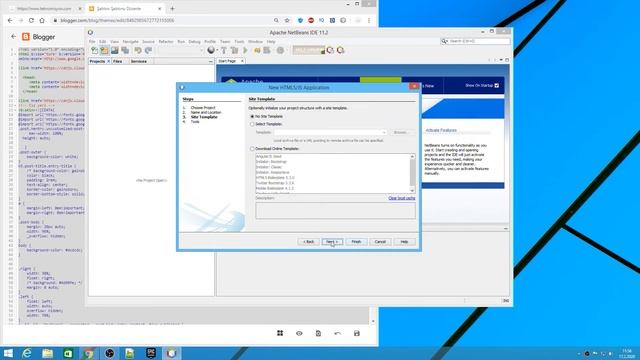The height and width of the screenshot is (360, 640).
Task: Select the No Site Template radio button
Action: point(252,116)
